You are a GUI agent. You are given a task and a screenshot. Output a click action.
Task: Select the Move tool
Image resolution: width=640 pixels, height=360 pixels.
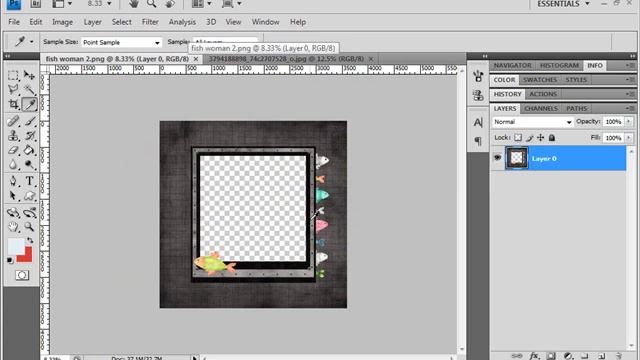pyautogui.click(x=29, y=75)
